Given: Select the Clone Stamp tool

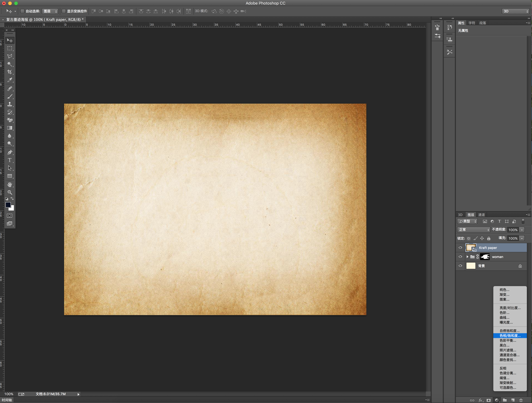Looking at the screenshot, I should point(10,104).
